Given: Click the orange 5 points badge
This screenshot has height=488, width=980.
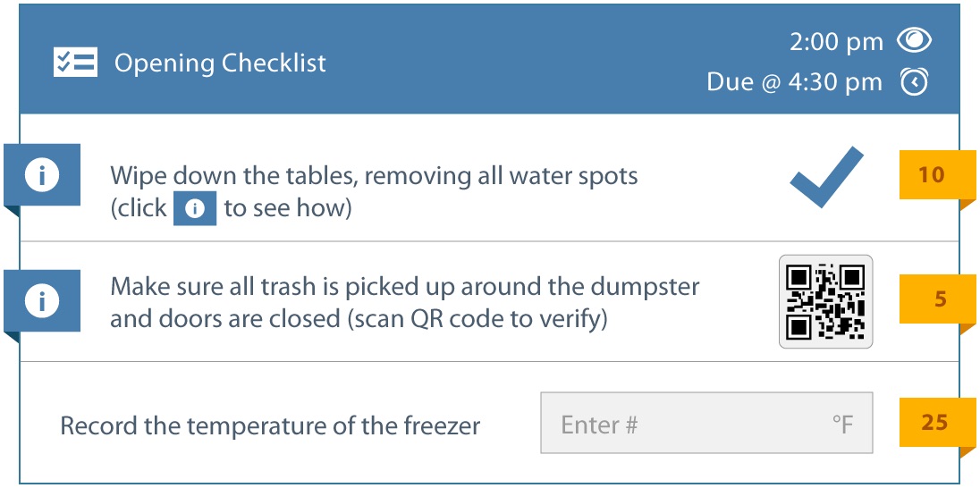Looking at the screenshot, I should [x=939, y=299].
